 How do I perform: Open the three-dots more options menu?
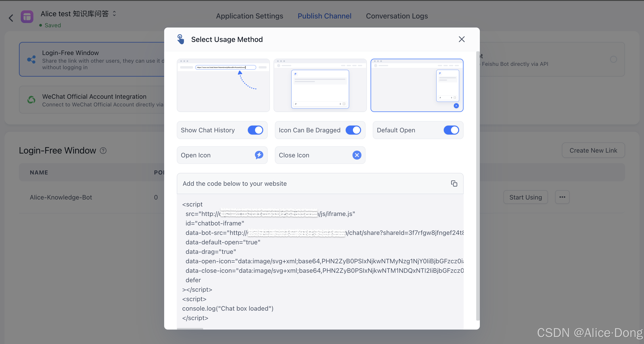point(562,197)
